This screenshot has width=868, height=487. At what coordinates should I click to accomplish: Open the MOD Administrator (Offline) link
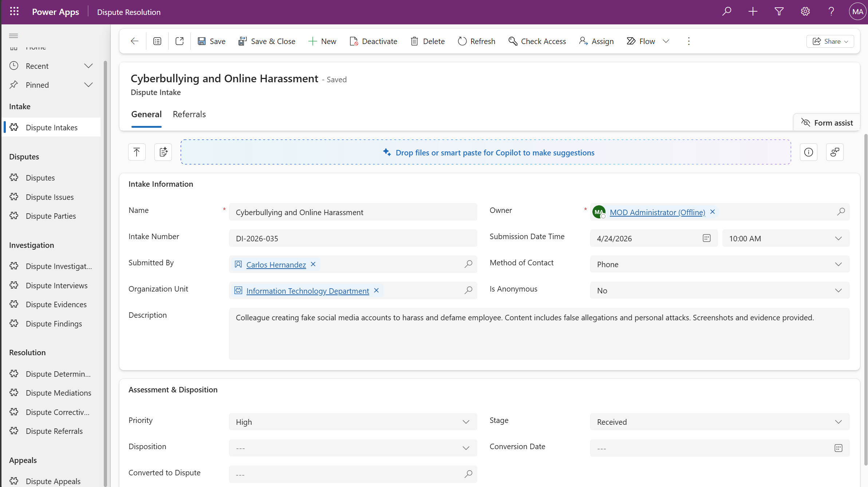point(657,212)
